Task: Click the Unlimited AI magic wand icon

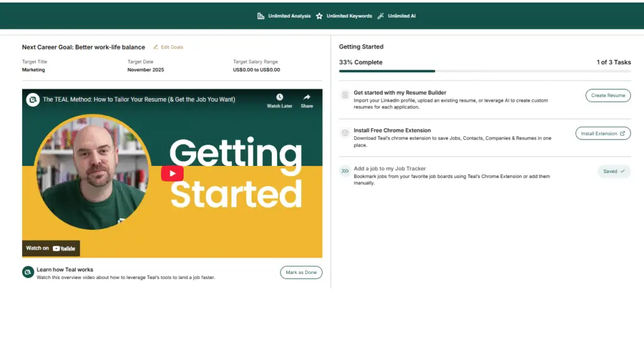Action: (x=380, y=16)
